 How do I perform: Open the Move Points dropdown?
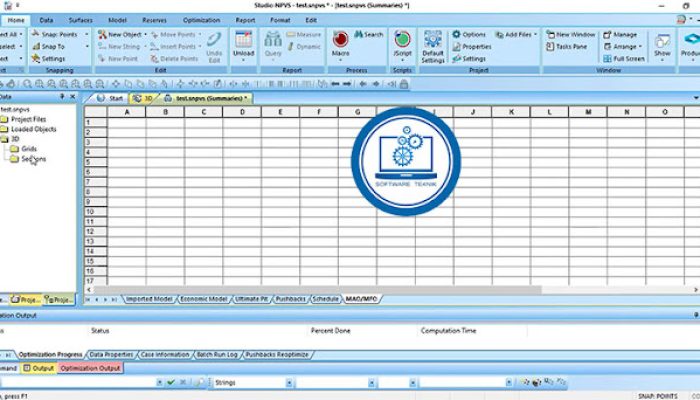click(x=200, y=34)
